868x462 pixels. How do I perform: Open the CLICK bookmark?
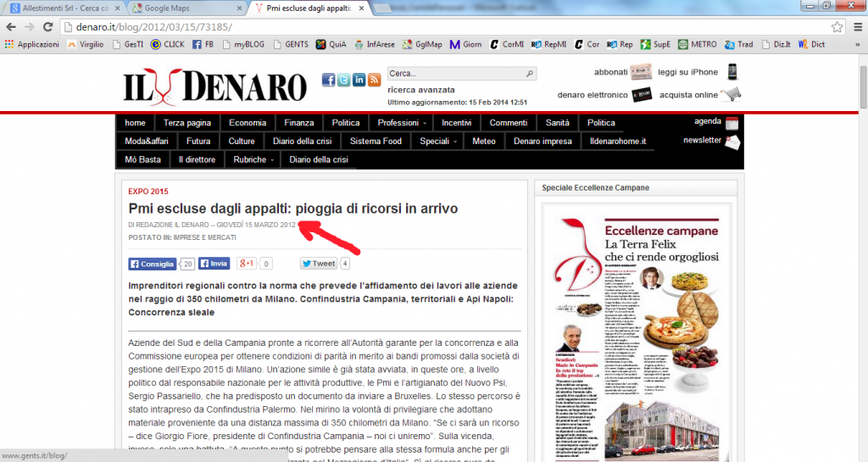(168, 44)
